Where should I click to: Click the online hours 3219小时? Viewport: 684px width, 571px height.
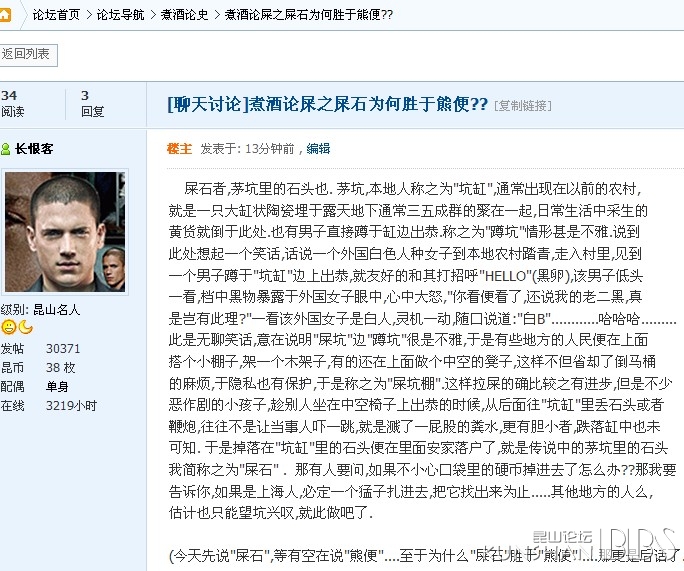click(x=71, y=406)
